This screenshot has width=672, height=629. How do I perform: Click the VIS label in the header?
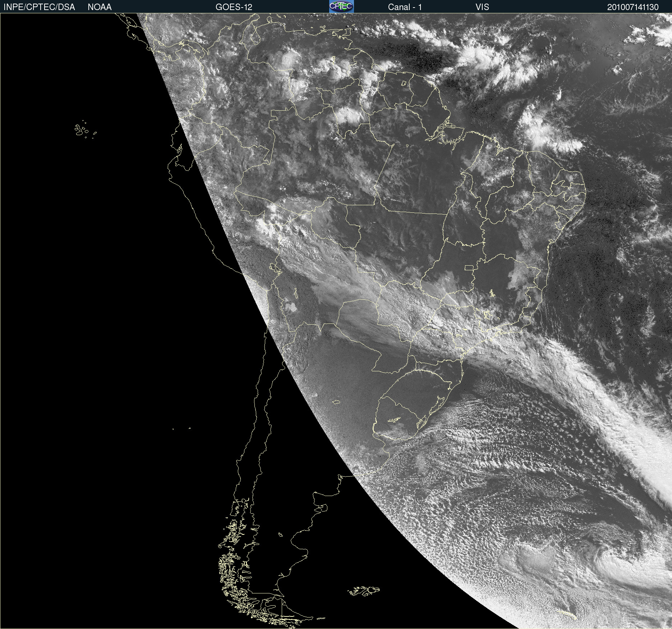tap(482, 7)
